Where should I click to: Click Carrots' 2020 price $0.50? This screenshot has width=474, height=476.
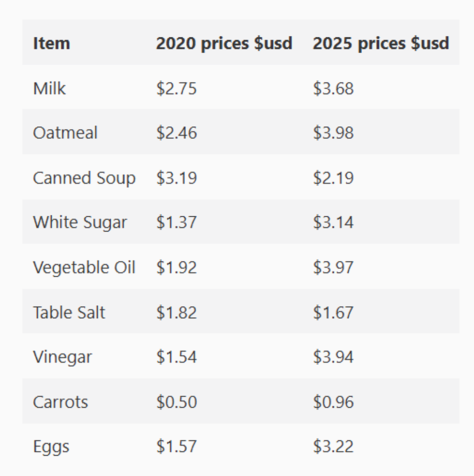[177, 402]
